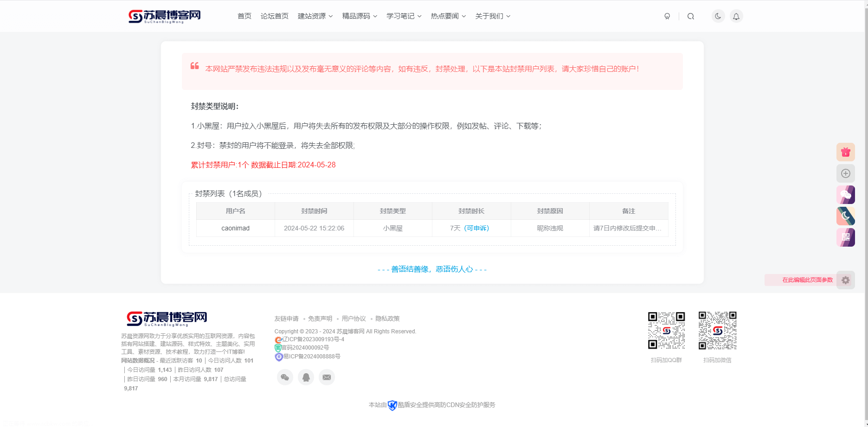The image size is (868, 427).
Task: Expand the 热点要闻 dropdown menu
Action: (449, 16)
